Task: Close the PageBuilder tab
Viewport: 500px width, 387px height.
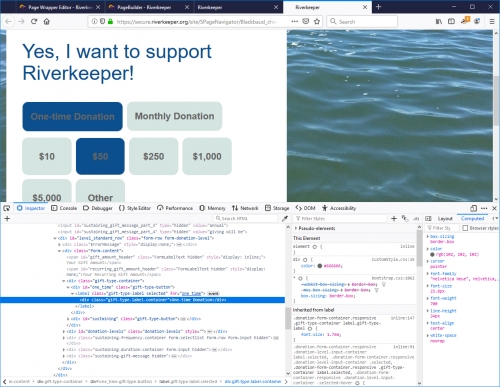Action: [x=187, y=7]
